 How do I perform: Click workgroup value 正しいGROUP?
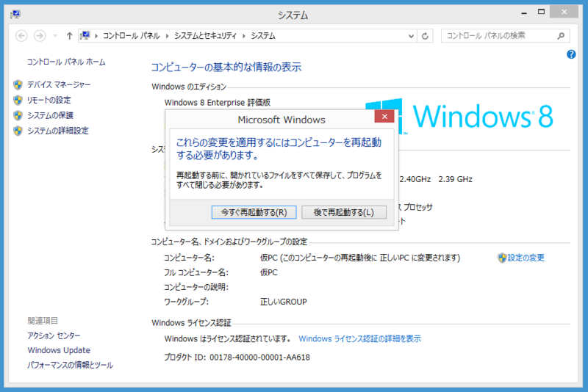(x=284, y=302)
